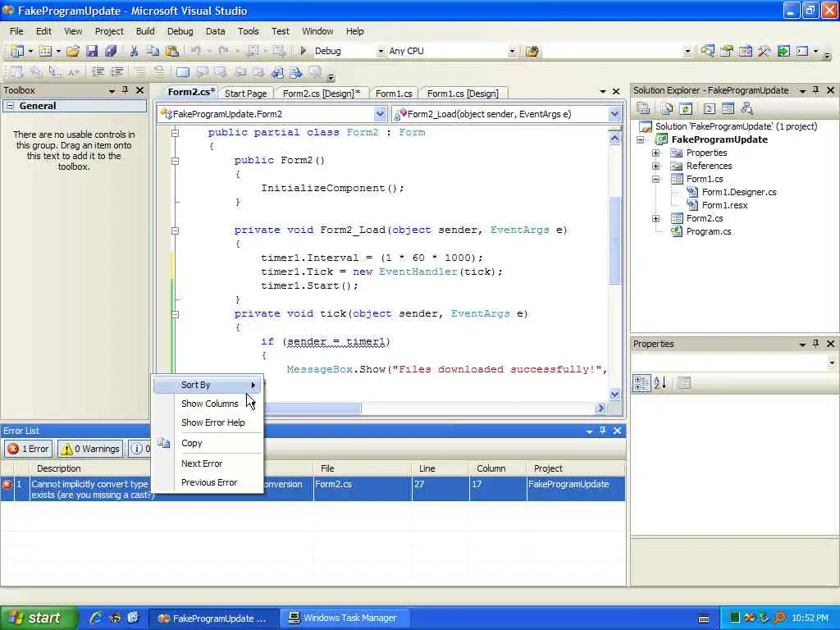
Task: Switch to Windows Task Manager on taskbar
Action: (345, 618)
